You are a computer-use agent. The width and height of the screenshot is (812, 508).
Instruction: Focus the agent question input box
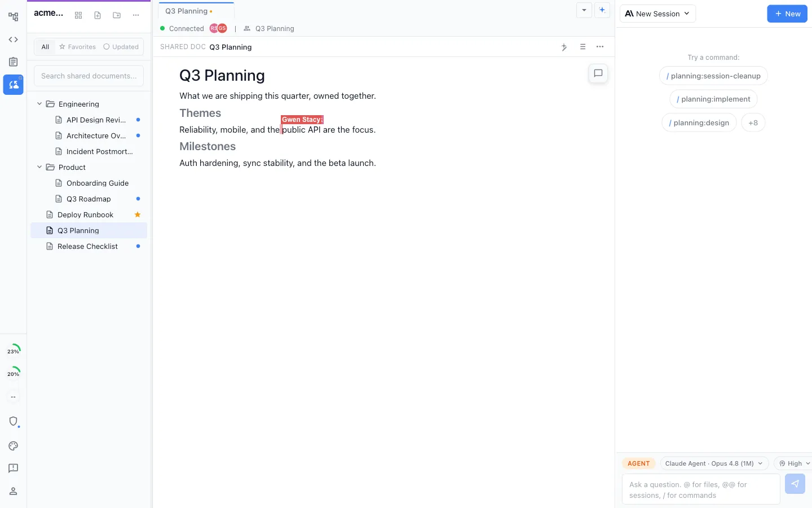point(701,489)
